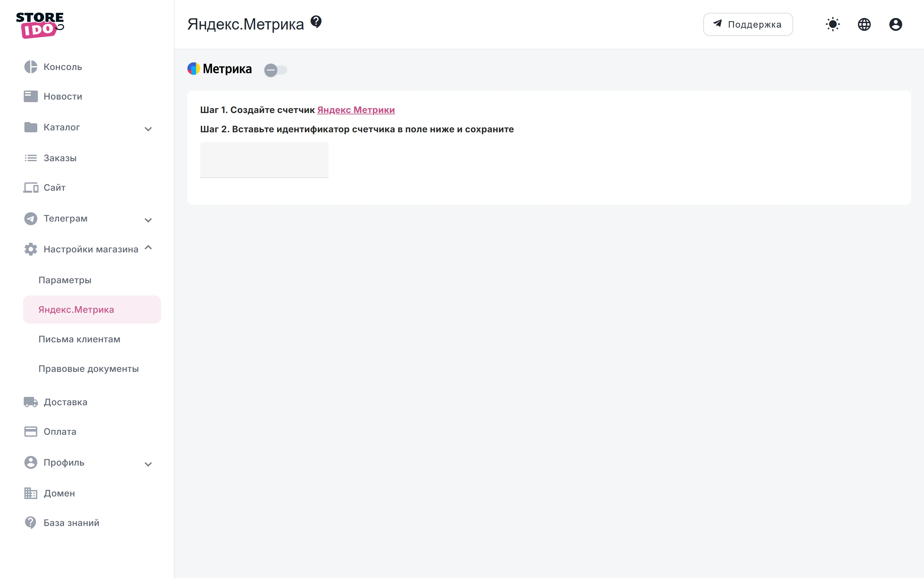Click the Оплата credit card icon
The width and height of the screenshot is (924, 578).
point(30,431)
